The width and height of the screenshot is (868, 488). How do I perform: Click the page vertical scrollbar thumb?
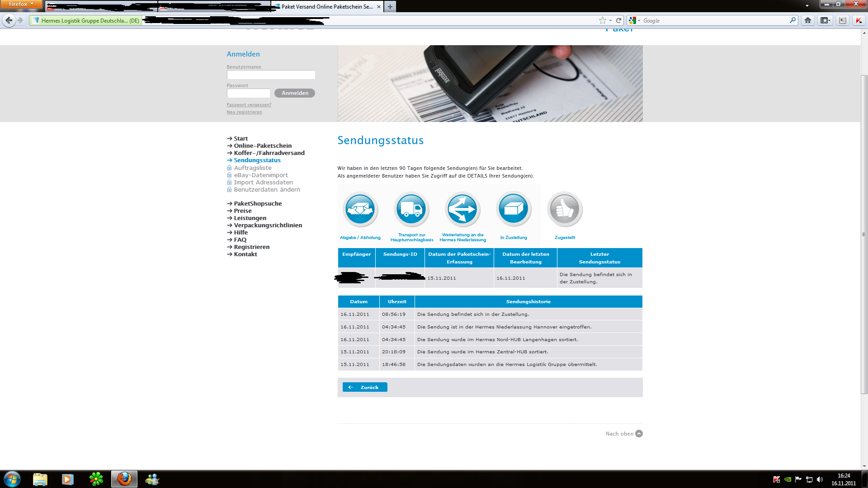point(864,235)
